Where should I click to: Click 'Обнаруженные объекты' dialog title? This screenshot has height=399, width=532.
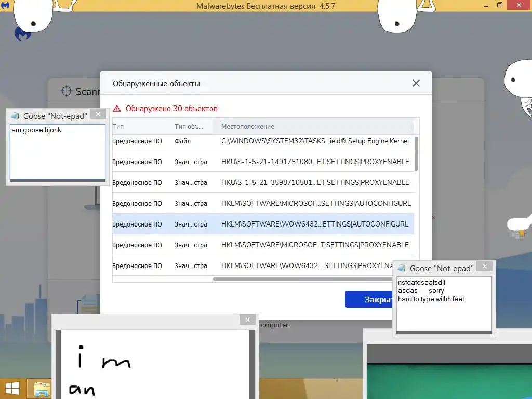(x=156, y=84)
